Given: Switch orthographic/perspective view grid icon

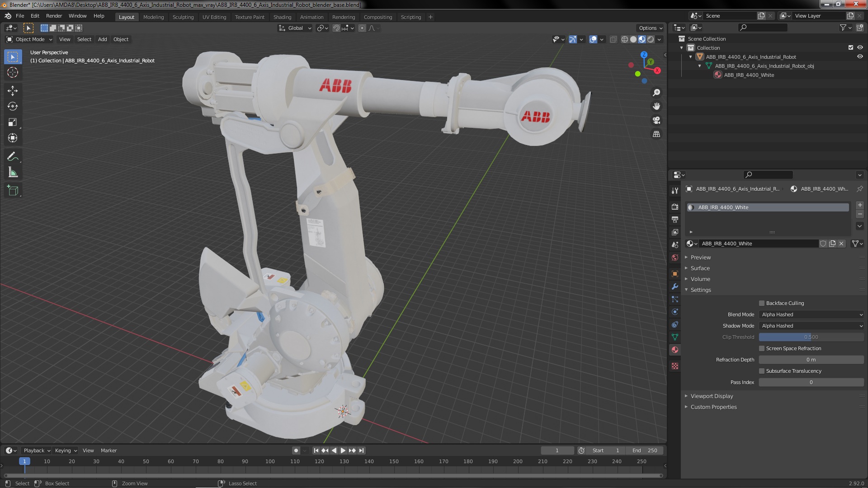Looking at the screenshot, I should [656, 134].
